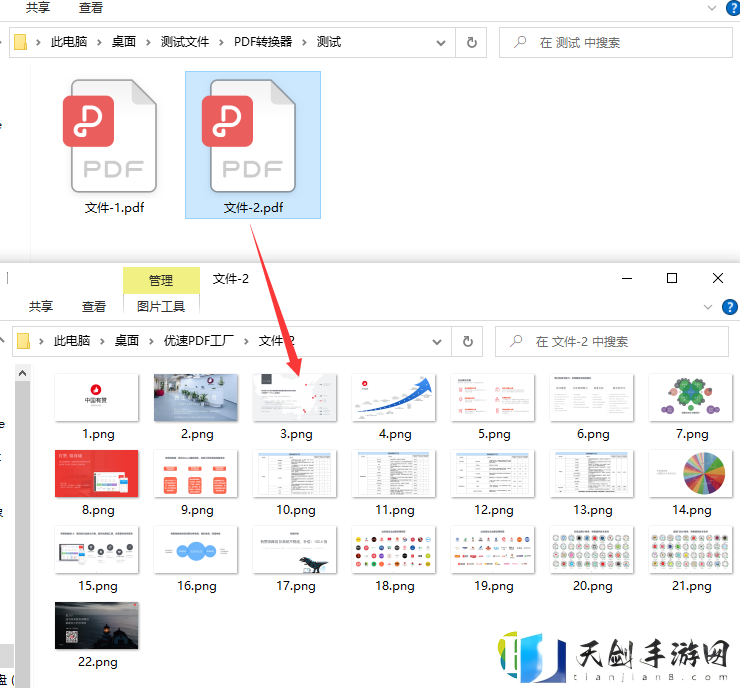The image size is (740, 688).
Task: Click the help icon in 文件-2 window
Action: (x=730, y=307)
